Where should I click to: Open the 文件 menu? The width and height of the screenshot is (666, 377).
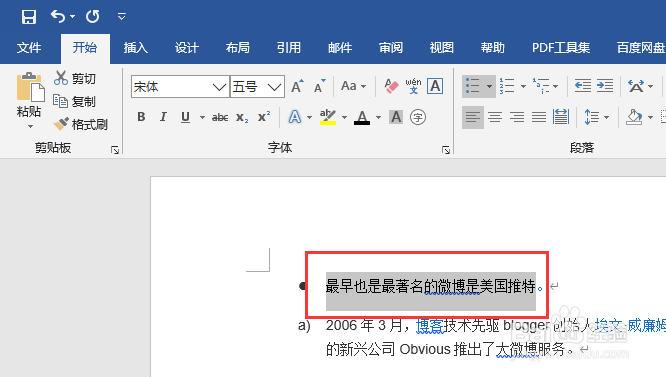click(29, 48)
